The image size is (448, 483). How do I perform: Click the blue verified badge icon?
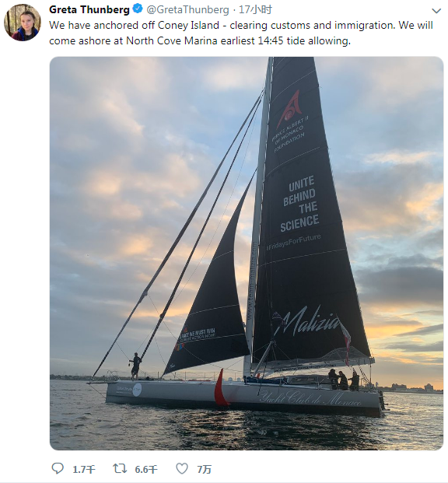(x=138, y=9)
